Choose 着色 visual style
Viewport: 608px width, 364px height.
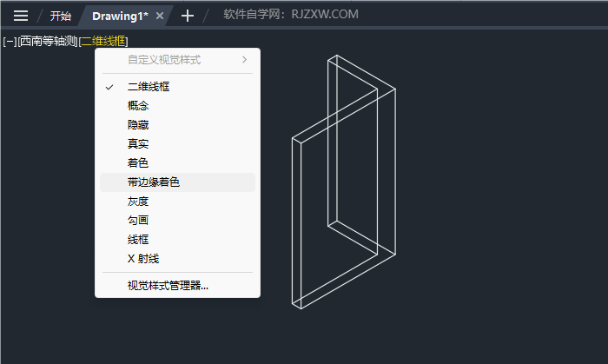tap(177, 162)
